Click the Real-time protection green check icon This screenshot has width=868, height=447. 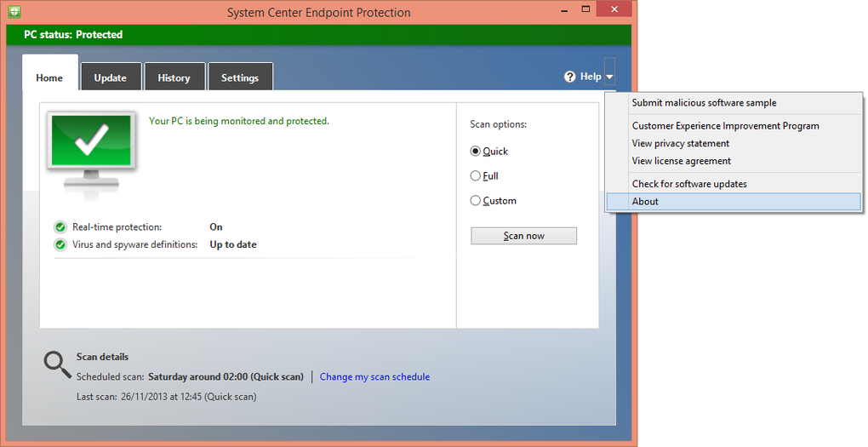pos(60,227)
